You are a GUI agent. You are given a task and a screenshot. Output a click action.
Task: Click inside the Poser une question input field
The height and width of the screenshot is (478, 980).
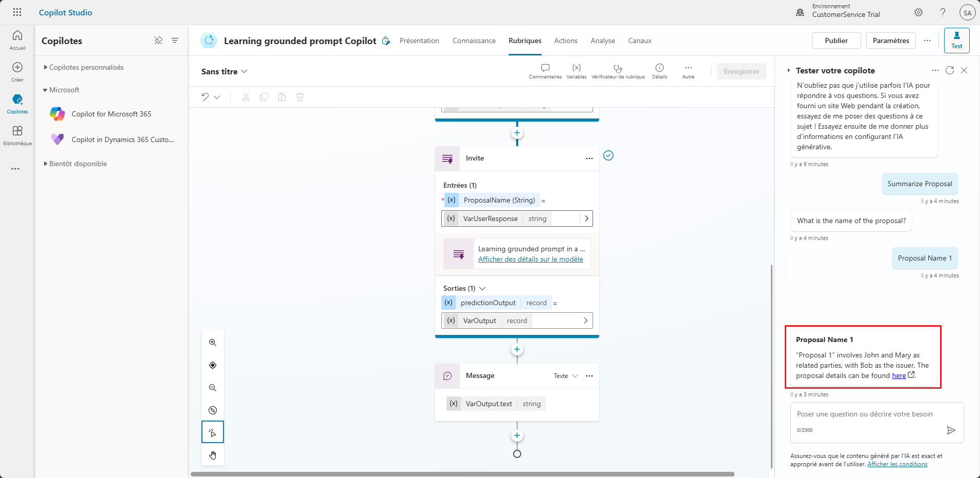point(866,414)
